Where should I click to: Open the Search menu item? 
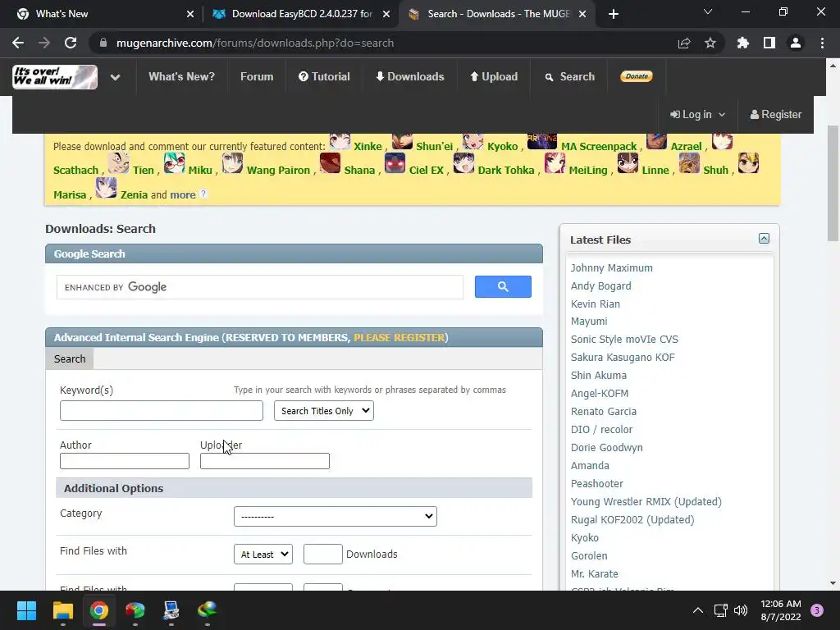(x=570, y=76)
